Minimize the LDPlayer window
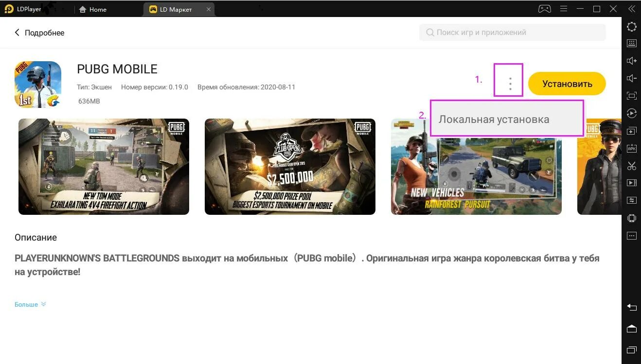This screenshot has width=641, height=364. coord(580,9)
